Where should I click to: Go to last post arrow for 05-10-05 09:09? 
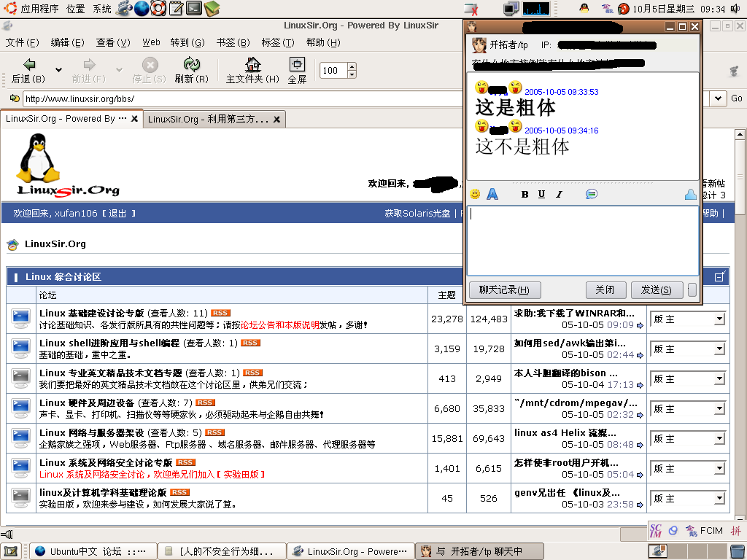point(640,326)
